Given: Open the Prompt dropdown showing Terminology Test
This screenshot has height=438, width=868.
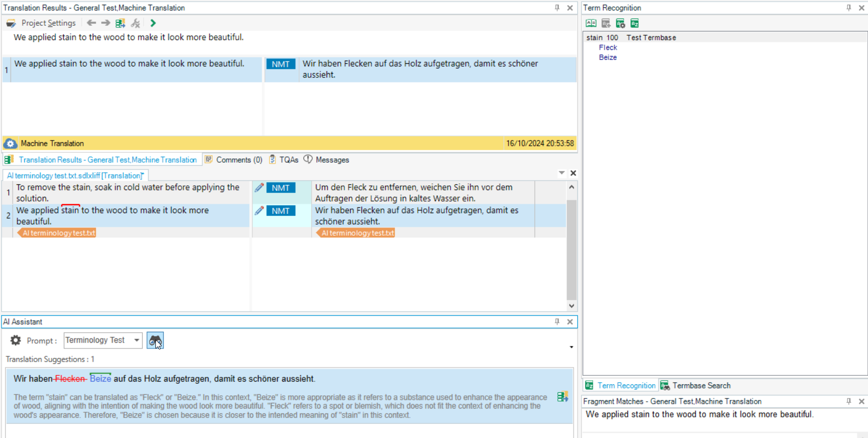Looking at the screenshot, I should (x=103, y=340).
